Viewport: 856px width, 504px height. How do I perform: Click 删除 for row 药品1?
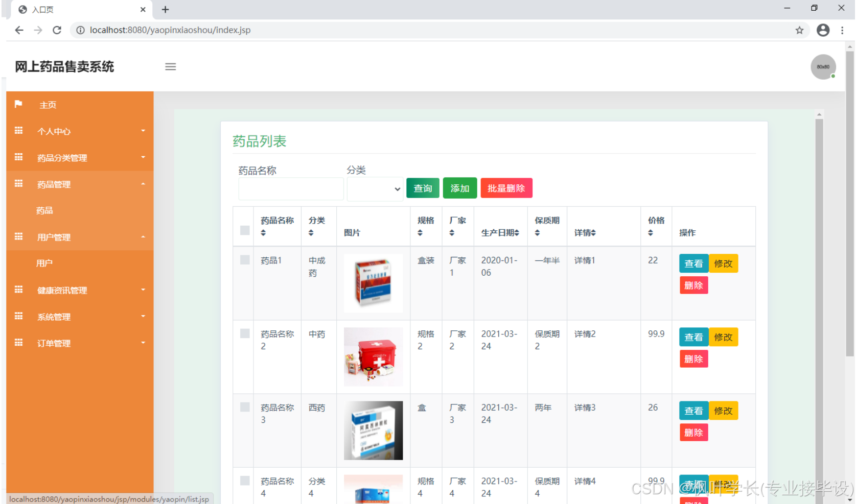(x=693, y=285)
